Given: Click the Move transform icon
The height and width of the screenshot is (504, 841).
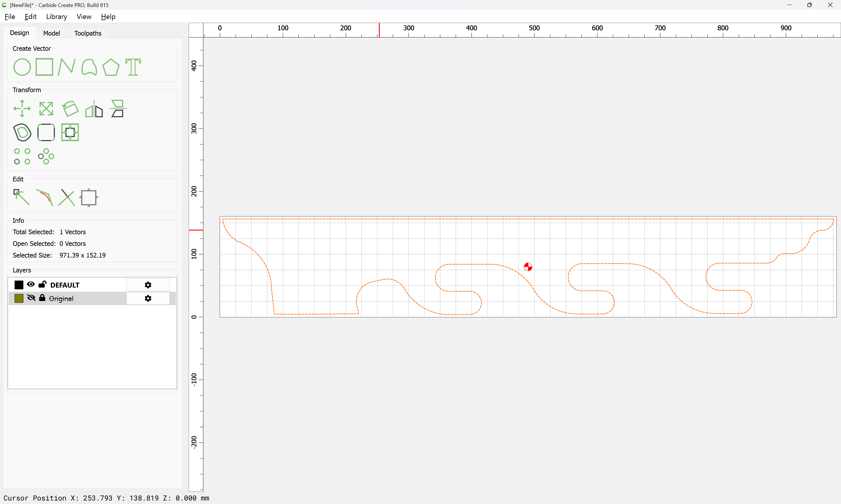Looking at the screenshot, I should [x=22, y=109].
